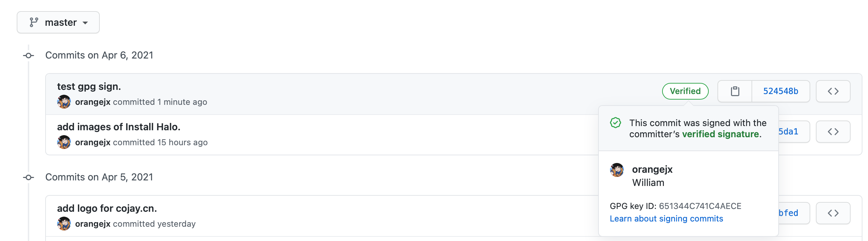Click orangejx author name on Install Halo commit
This screenshot has height=241, width=868.
click(x=93, y=142)
